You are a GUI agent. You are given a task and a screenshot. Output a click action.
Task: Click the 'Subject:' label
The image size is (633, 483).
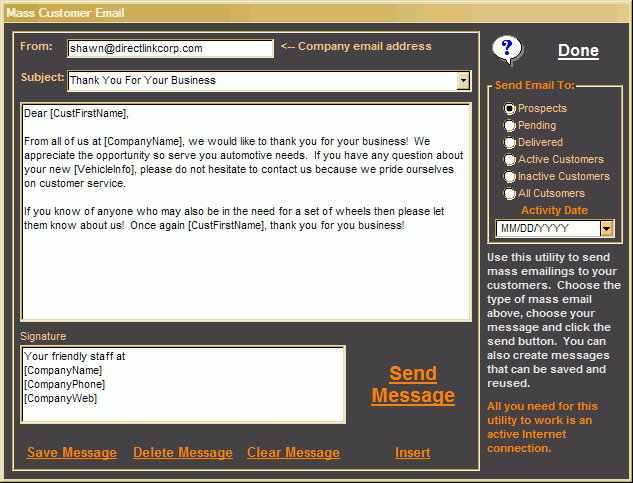42,77
